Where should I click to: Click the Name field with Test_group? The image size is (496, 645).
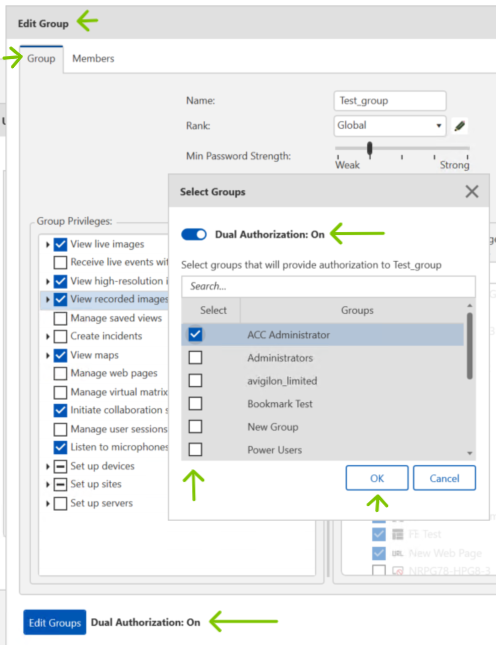tap(390, 101)
